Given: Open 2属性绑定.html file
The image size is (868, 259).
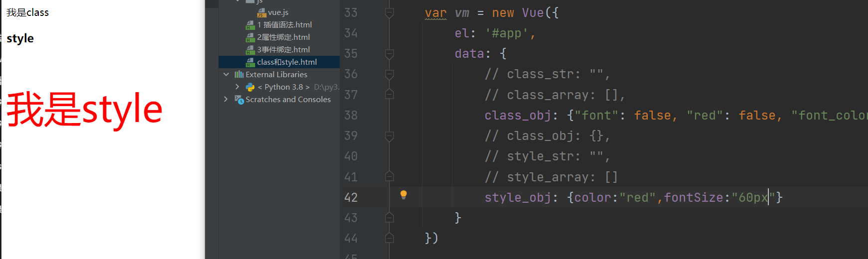Looking at the screenshot, I should [283, 37].
